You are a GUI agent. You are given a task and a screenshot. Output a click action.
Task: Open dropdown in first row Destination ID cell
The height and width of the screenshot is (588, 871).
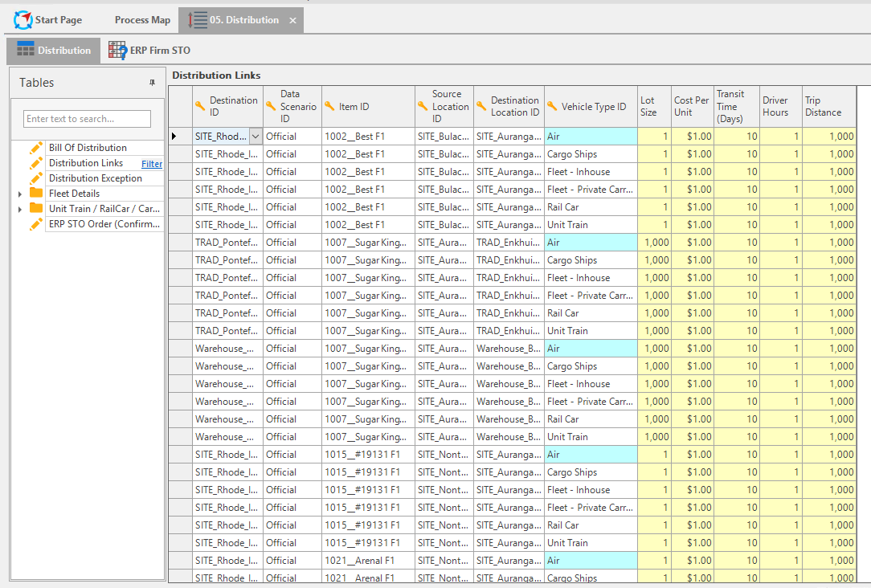(256, 136)
